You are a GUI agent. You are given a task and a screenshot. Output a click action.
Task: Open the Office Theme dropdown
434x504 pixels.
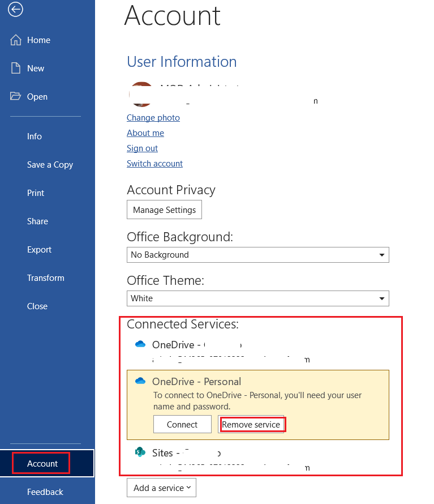pyautogui.click(x=258, y=298)
